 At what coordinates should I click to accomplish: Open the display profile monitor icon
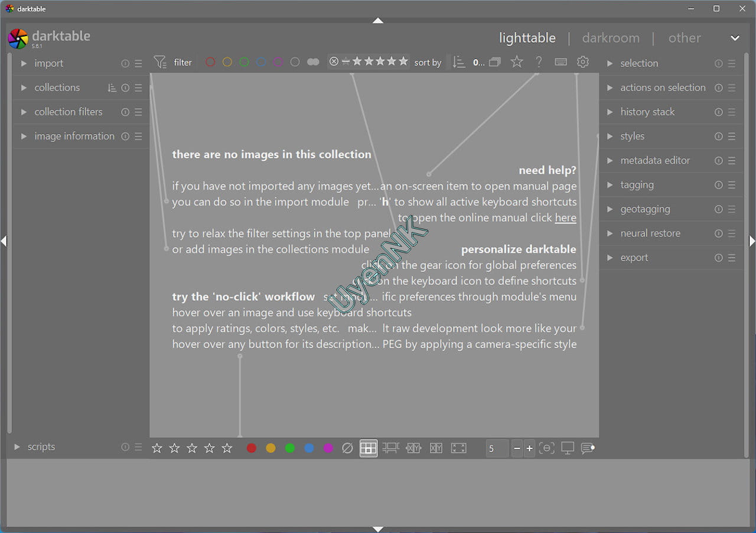(x=568, y=448)
